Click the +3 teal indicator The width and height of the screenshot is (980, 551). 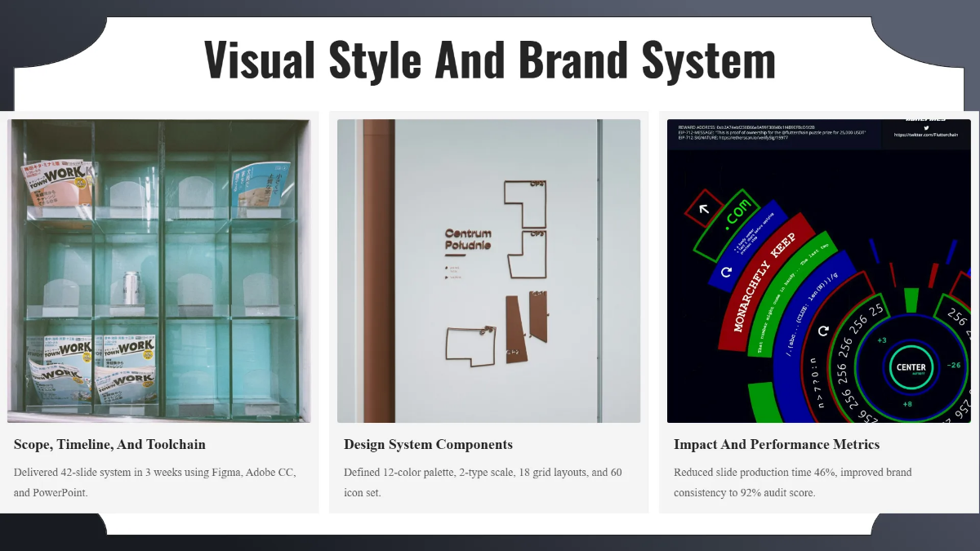coord(881,340)
